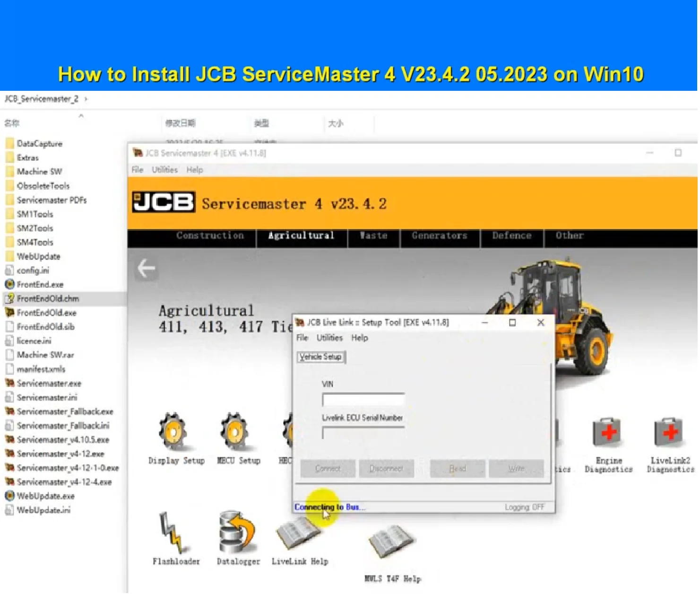700x603 pixels.
Task: Select Servicemaster_v4-12-4.exe icon
Action: tap(9, 483)
